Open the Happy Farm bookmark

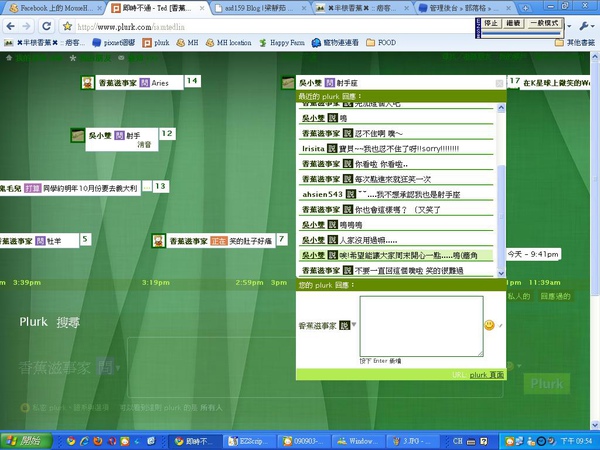point(282,42)
